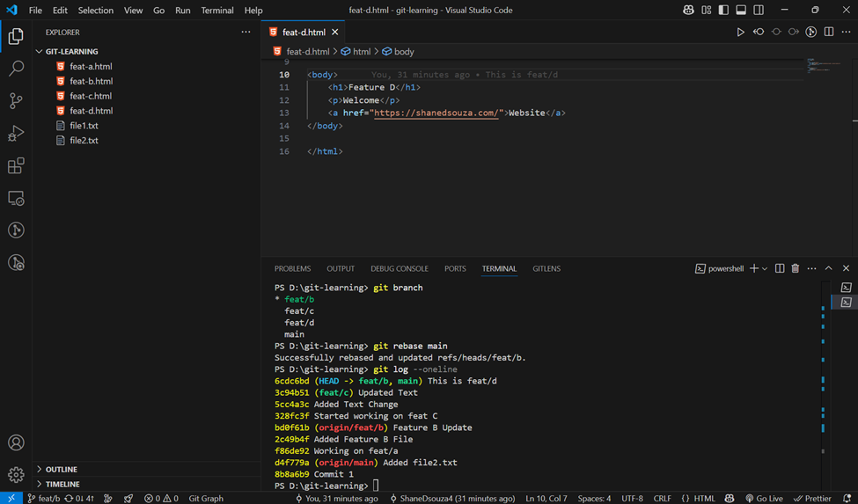Open notifications bell in status bar
This screenshot has height=504, width=858.
pyautogui.click(x=847, y=498)
